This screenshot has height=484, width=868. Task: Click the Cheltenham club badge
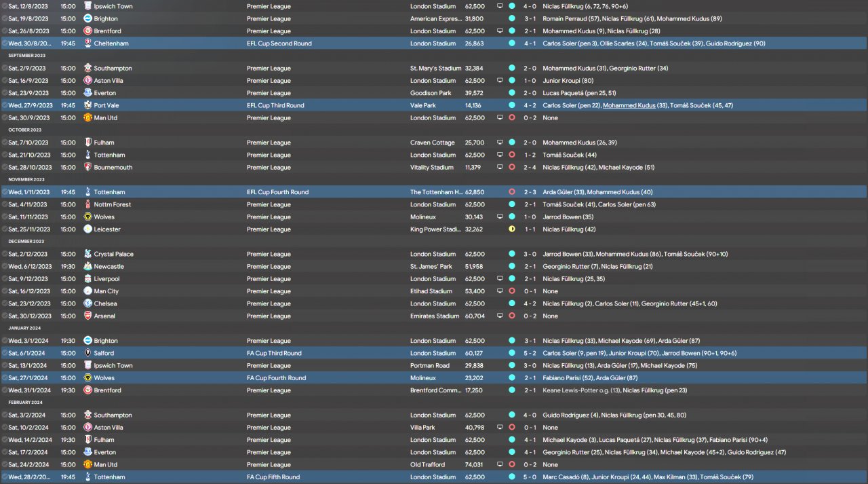click(88, 43)
